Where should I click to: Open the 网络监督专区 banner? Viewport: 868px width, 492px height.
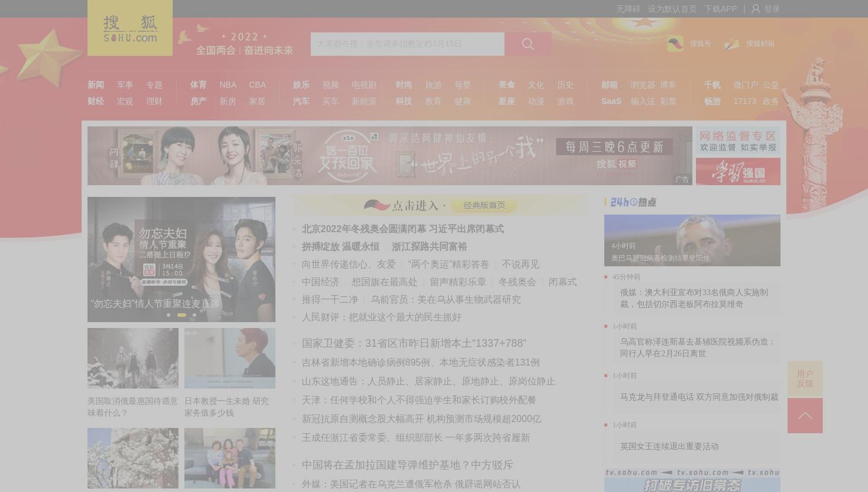click(x=738, y=141)
